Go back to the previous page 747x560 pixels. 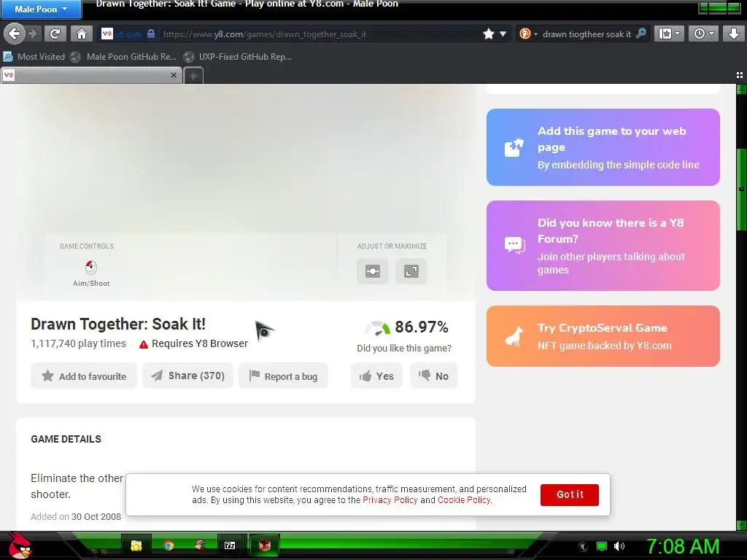[14, 34]
